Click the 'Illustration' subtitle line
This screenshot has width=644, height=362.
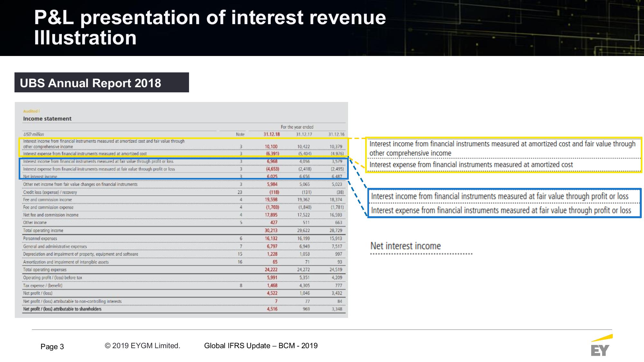tap(85, 38)
